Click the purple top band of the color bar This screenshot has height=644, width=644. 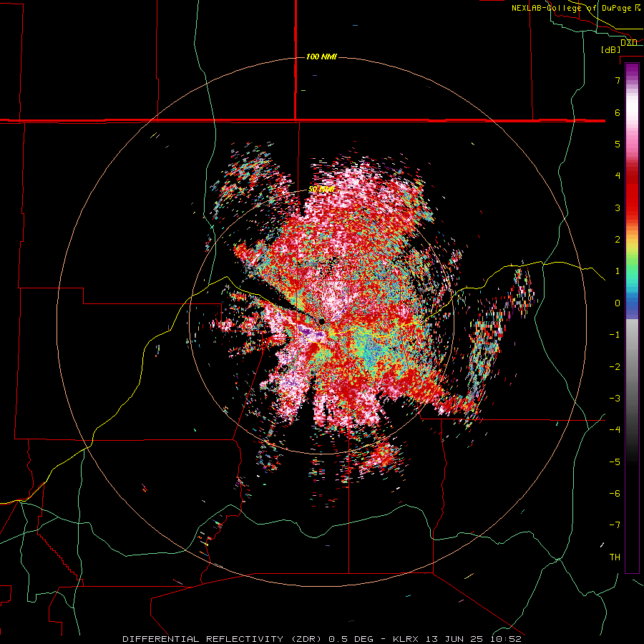(x=632, y=71)
